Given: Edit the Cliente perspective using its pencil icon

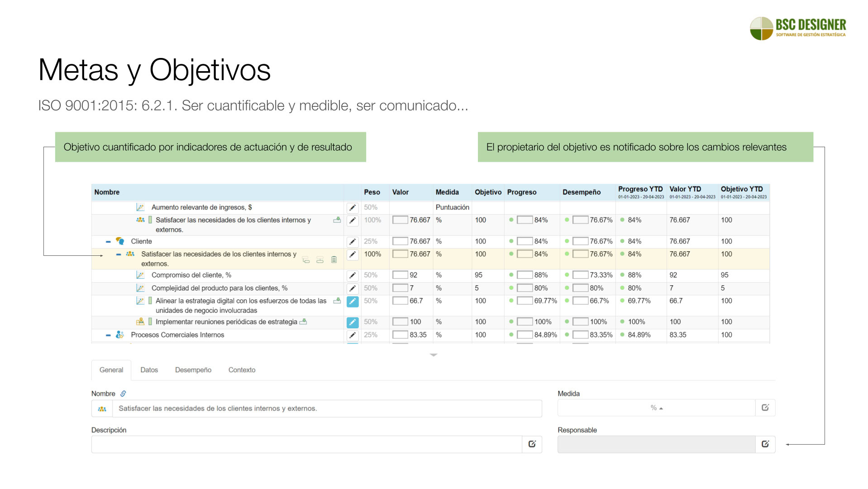Looking at the screenshot, I should coord(353,241).
